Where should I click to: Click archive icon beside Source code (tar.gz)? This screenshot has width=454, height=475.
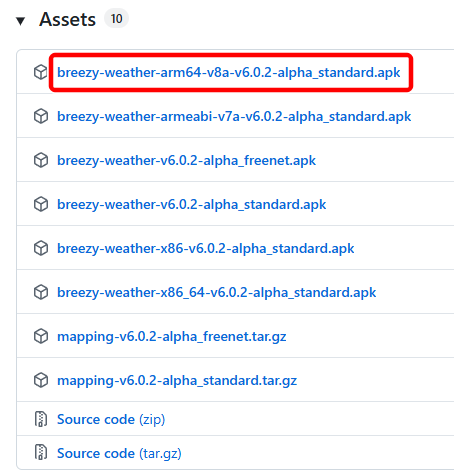(41, 453)
